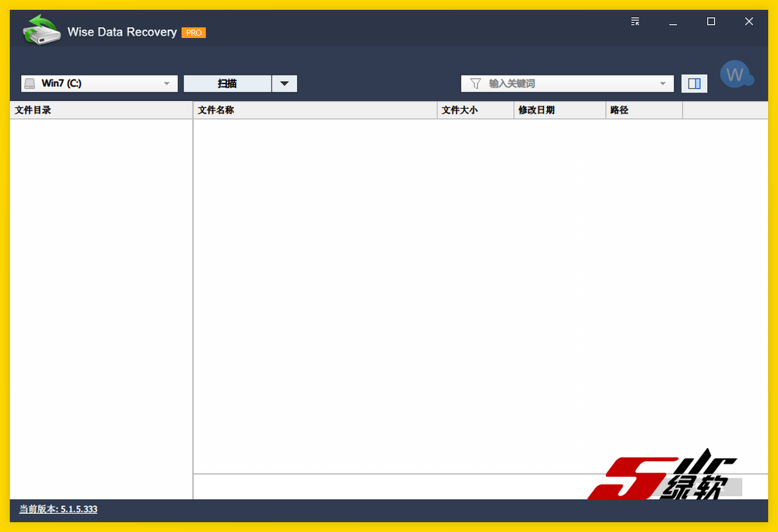Sort by the 文件名称 column header
This screenshot has width=778, height=532.
(x=315, y=110)
